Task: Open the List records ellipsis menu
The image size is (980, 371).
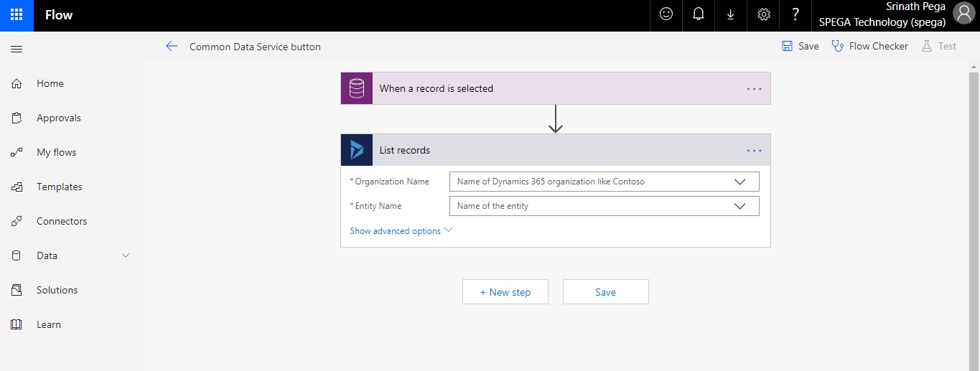Action: point(754,150)
